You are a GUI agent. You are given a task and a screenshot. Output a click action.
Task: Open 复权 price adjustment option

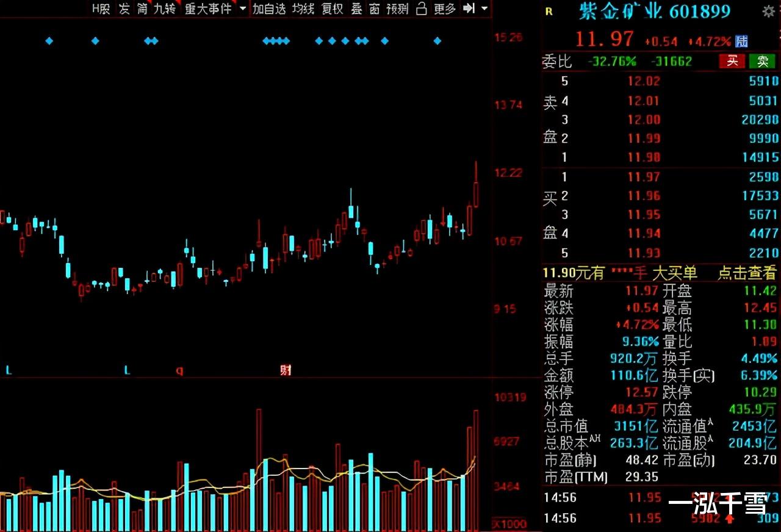pos(333,9)
